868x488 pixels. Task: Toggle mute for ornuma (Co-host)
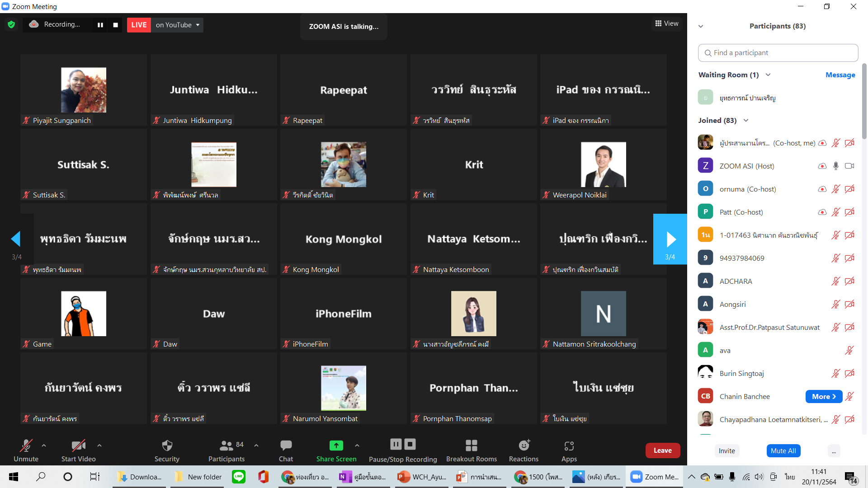click(x=836, y=189)
